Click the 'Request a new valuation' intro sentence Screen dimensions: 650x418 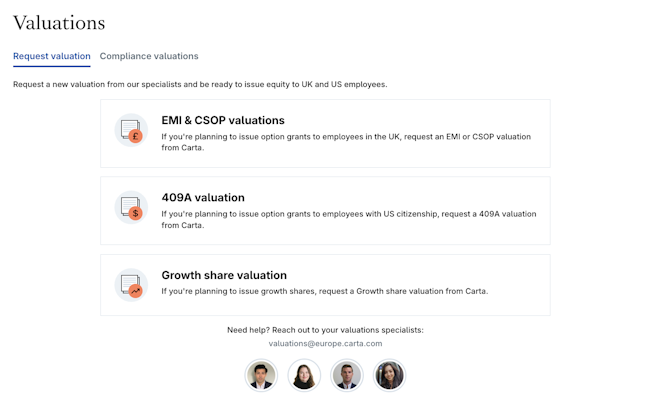(200, 84)
